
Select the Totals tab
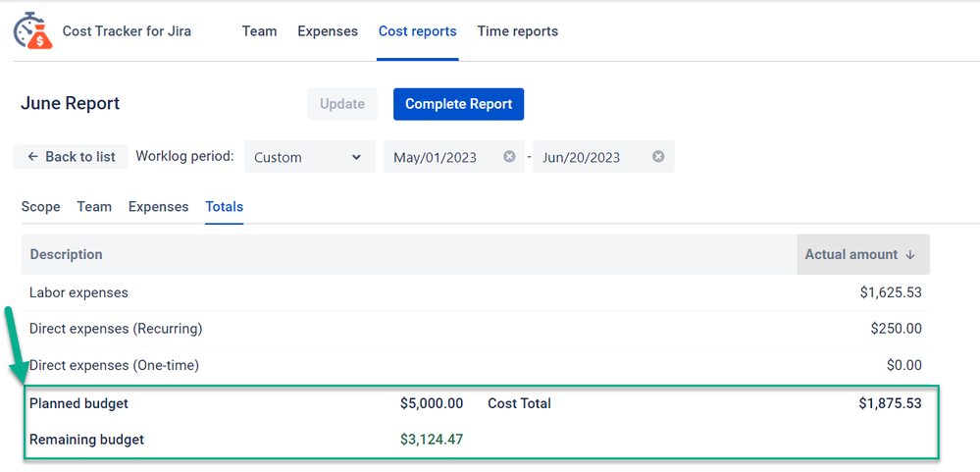point(224,207)
